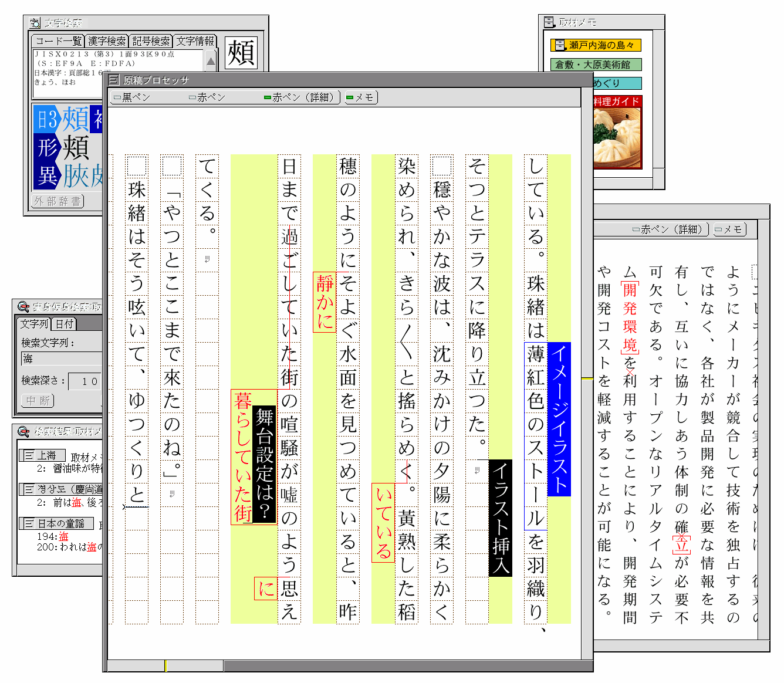This screenshot has height=683, width=784.
Task: Click the up arrow in 文字情報 scrollbar
Action: (x=211, y=61)
